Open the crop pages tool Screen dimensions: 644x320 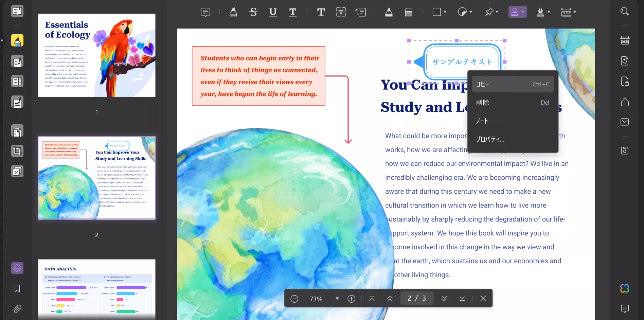pos(17,151)
